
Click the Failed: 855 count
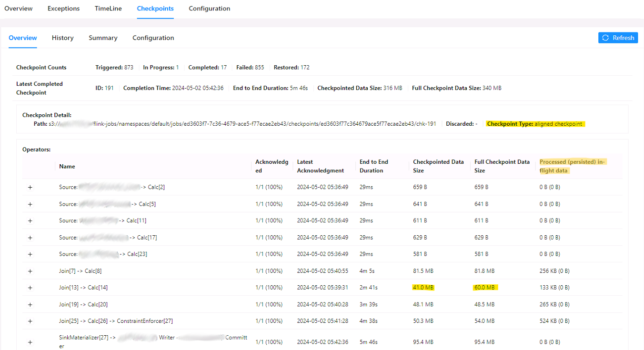click(250, 68)
